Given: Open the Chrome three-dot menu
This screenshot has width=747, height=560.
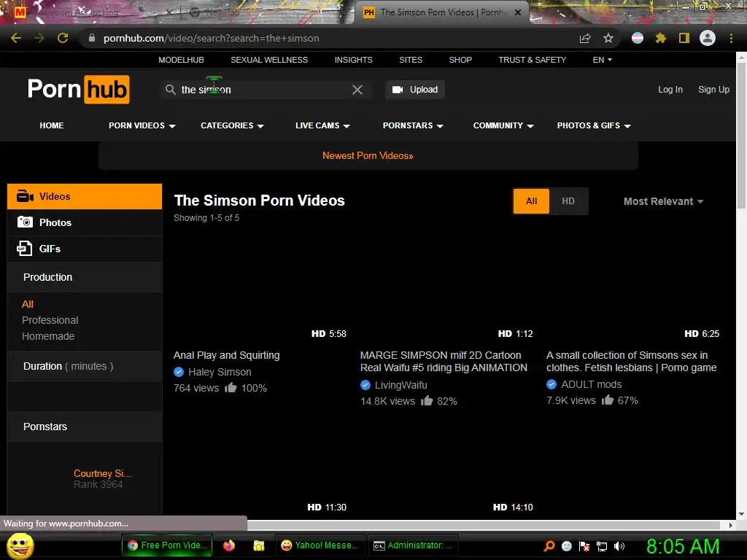Looking at the screenshot, I should pyautogui.click(x=731, y=38).
